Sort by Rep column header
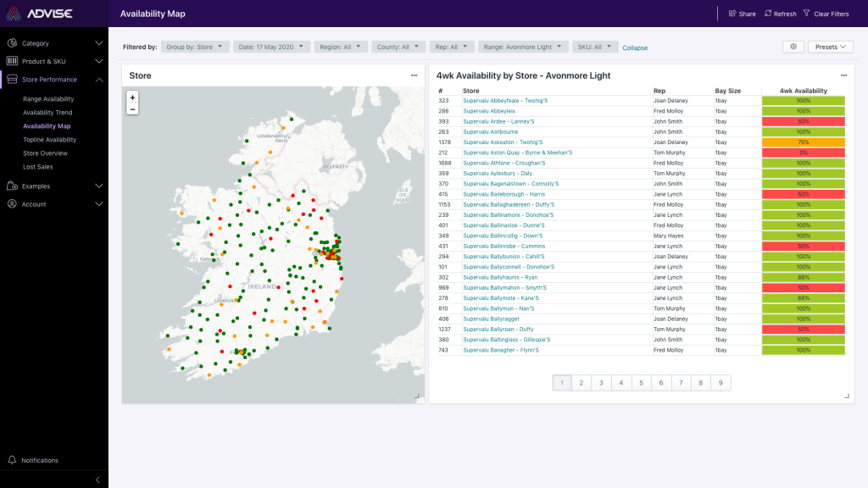 click(x=659, y=91)
